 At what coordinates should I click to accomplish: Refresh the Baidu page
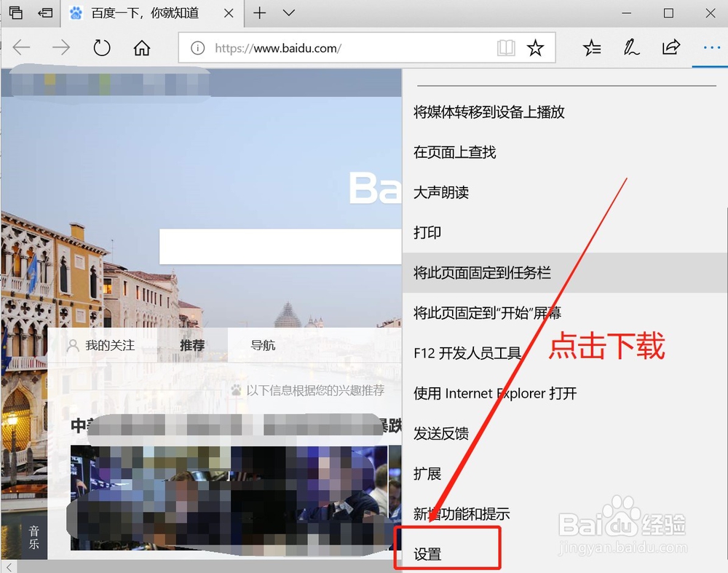(x=102, y=47)
